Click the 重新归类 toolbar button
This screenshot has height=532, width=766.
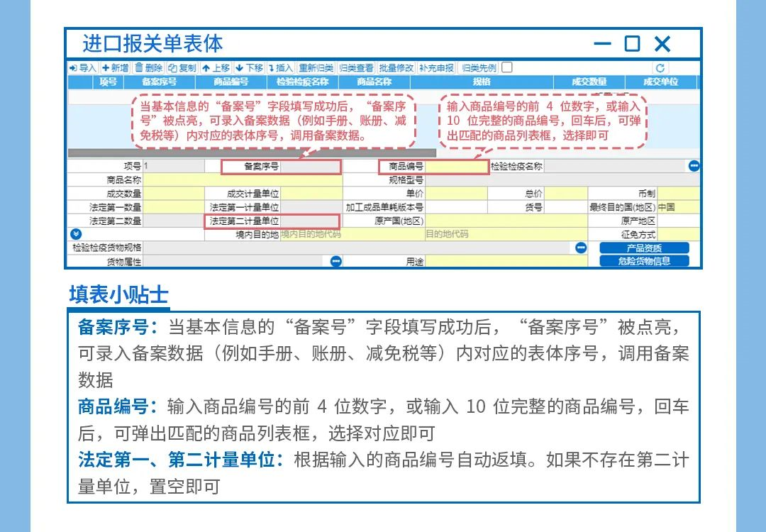coord(316,68)
